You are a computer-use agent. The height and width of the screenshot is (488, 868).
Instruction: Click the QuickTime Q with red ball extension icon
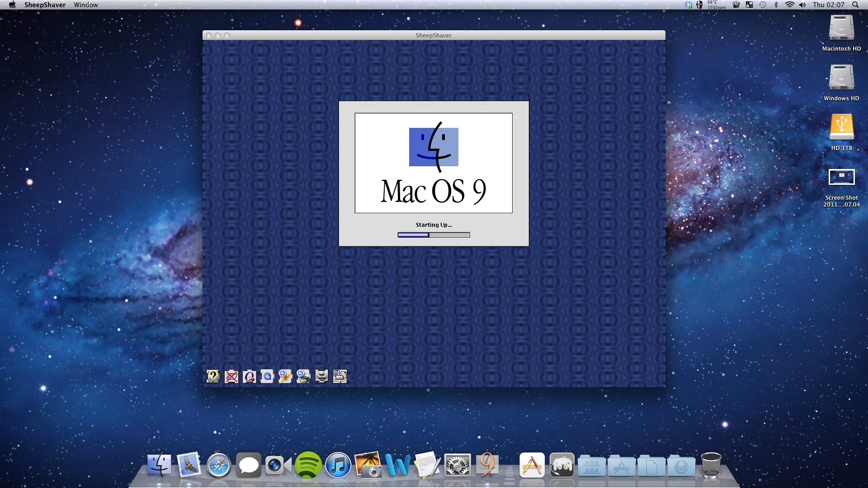click(x=249, y=376)
